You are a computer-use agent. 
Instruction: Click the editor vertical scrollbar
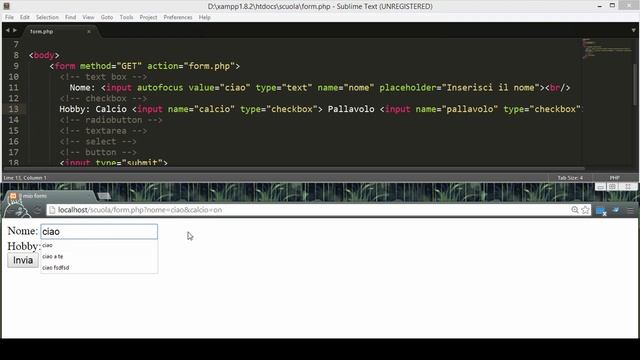[636, 84]
